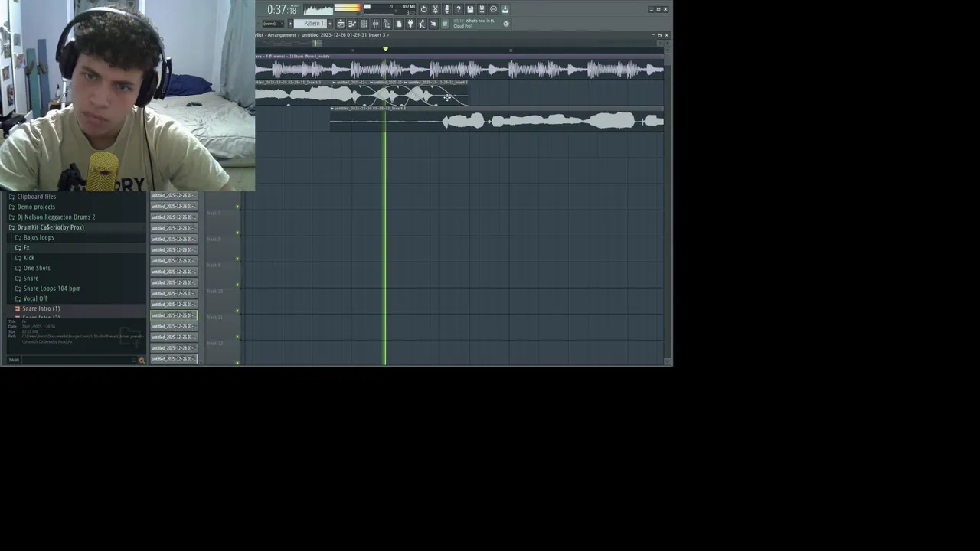Expand the Clipboard files folder
Screen dimensions: 980x551
click(36, 197)
